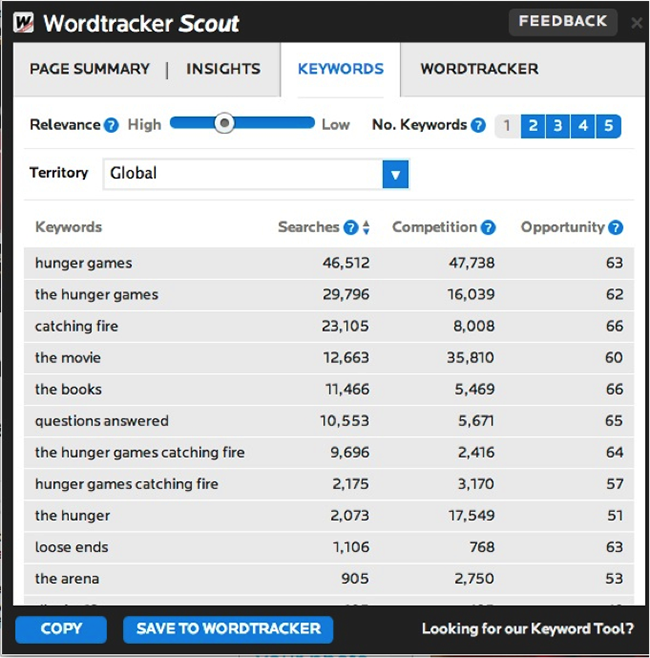Viewport: 650px width, 658px height.
Task: Open help icon beside Searches column
Action: 350,227
